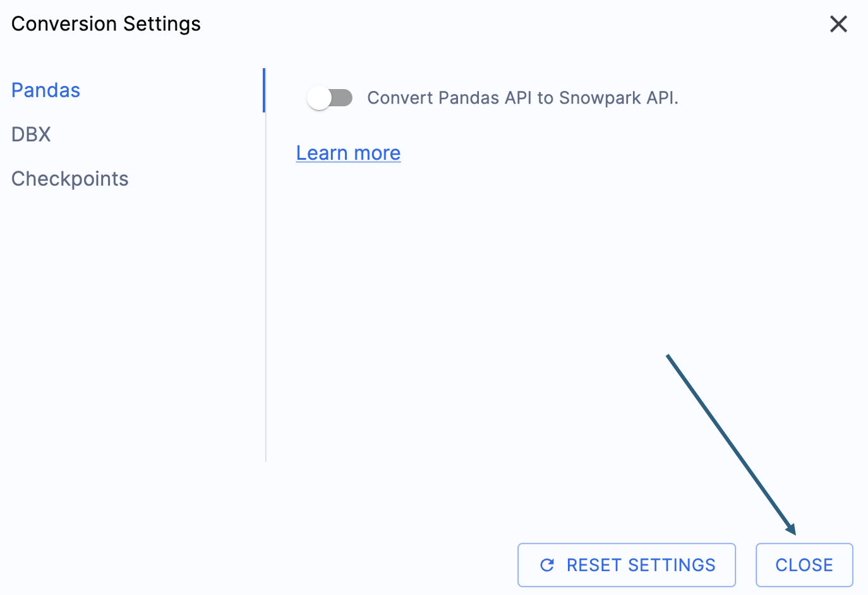Viewport: 868px width, 595px height.
Task: Choose Checkpoints from the left navigation
Action: click(69, 178)
